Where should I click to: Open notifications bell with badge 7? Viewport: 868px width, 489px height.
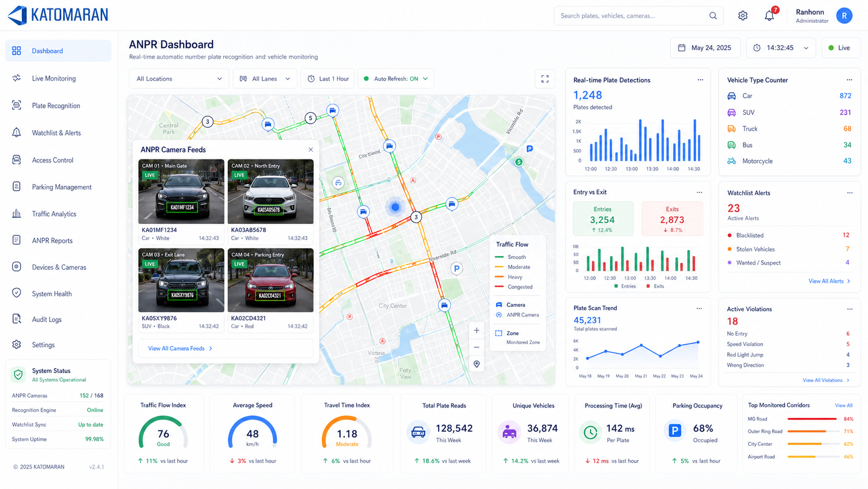click(x=769, y=16)
